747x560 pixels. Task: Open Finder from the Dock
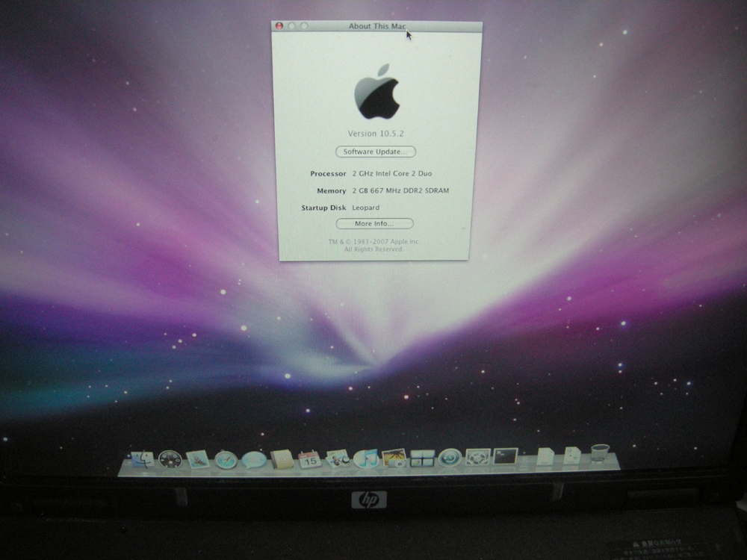142,459
